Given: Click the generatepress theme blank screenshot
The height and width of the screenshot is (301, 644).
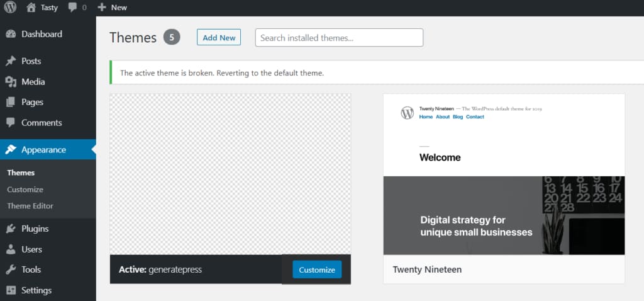Looking at the screenshot, I should click(x=230, y=174).
